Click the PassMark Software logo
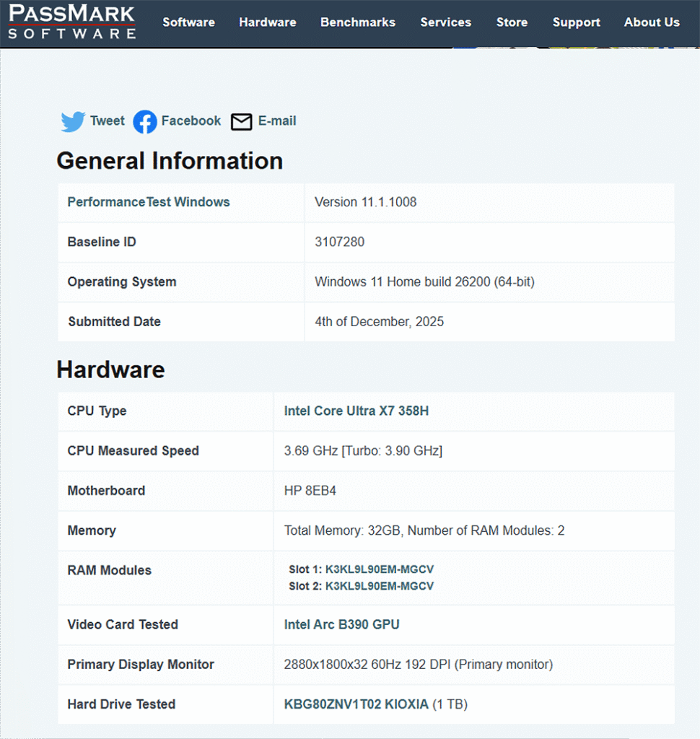Image resolution: width=700 pixels, height=739 pixels. point(72,22)
